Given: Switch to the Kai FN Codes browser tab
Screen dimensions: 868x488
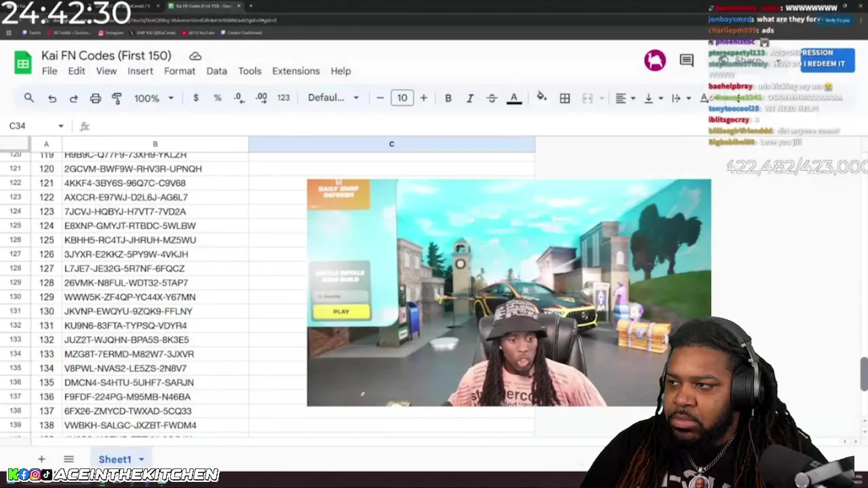Looking at the screenshot, I should click(x=203, y=6).
